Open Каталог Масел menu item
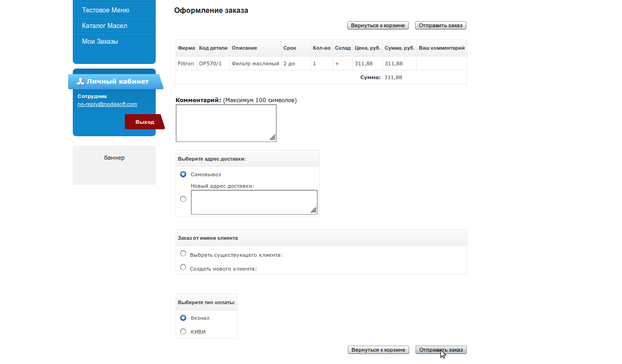 (x=105, y=26)
